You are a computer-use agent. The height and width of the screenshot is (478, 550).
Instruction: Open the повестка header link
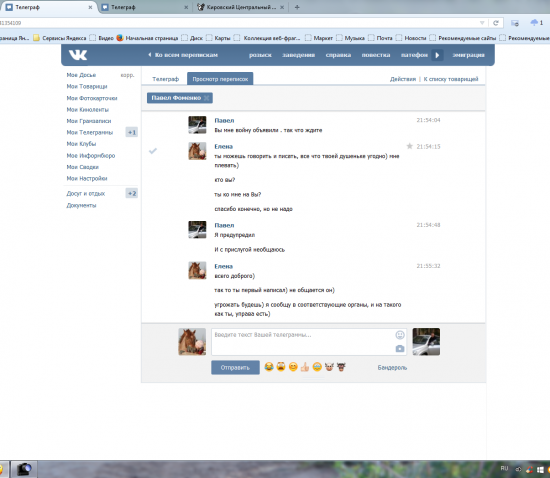376,55
